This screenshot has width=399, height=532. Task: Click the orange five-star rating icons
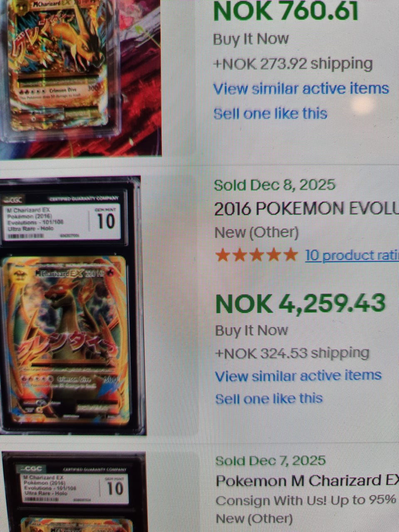coord(257,255)
